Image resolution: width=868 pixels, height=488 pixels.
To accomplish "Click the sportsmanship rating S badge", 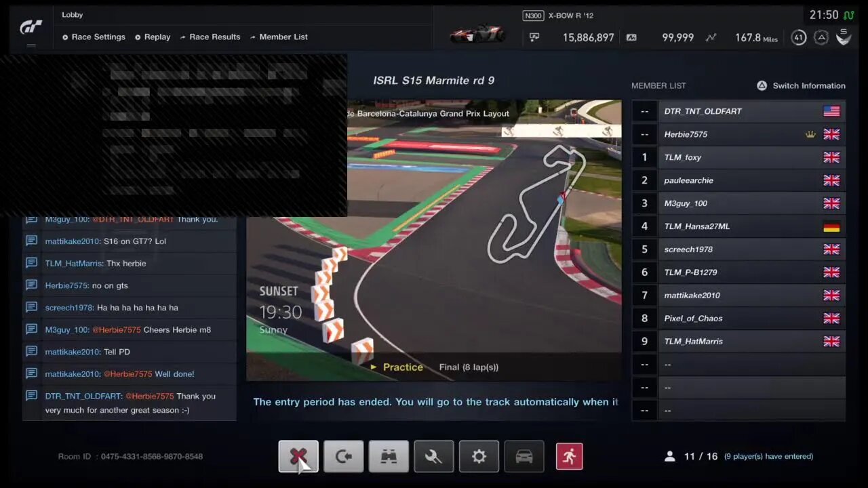I will point(844,37).
